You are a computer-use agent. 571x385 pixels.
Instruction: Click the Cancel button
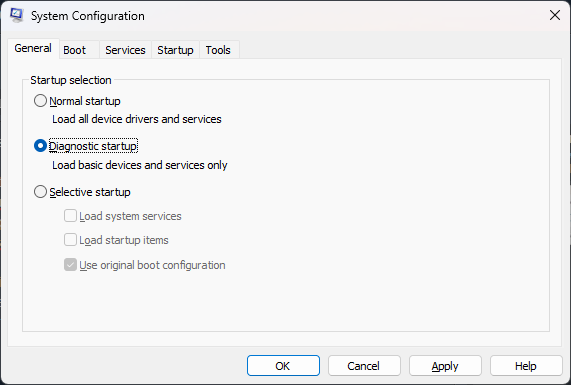click(x=364, y=366)
